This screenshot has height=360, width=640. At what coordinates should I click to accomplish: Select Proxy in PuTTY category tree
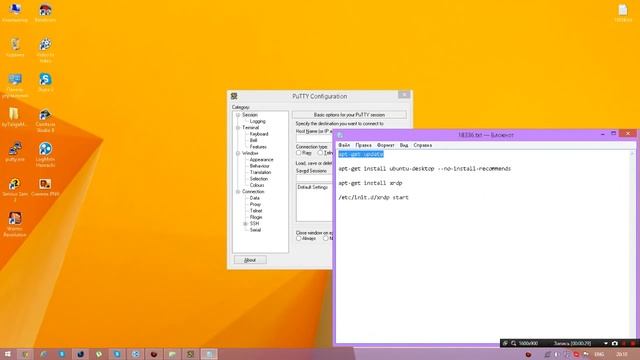(x=255, y=204)
